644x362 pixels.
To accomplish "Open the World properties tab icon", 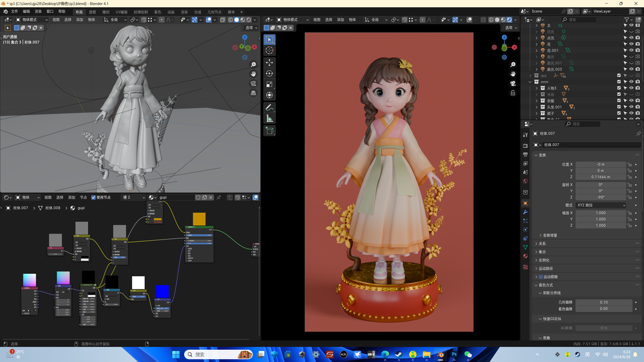I will click(525, 181).
